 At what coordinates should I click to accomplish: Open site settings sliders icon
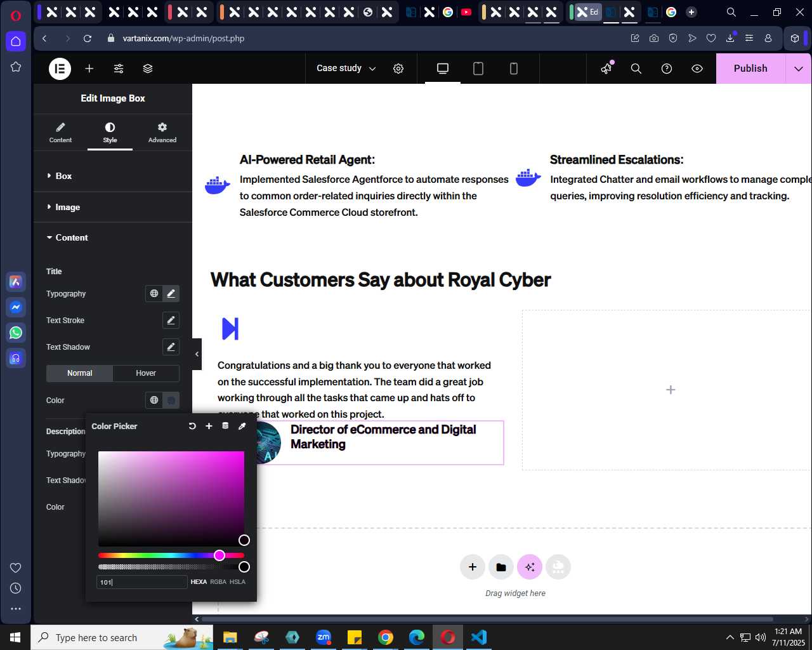119,69
